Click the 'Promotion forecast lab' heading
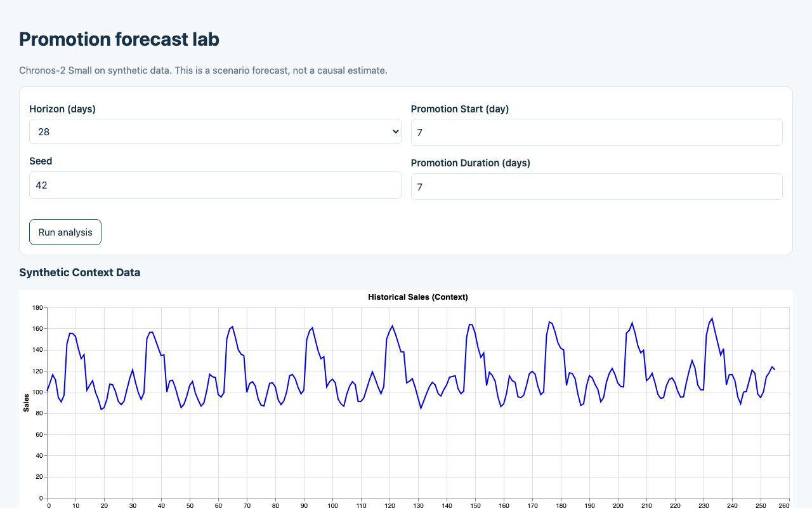Viewport: 812px width, 508px height. [x=119, y=39]
